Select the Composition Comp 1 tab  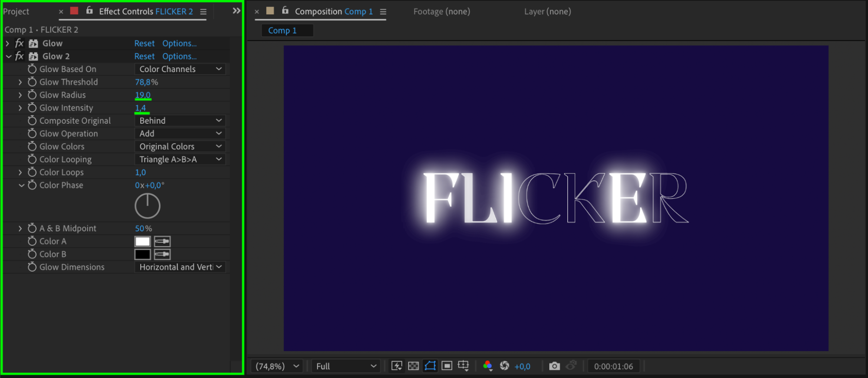[334, 12]
